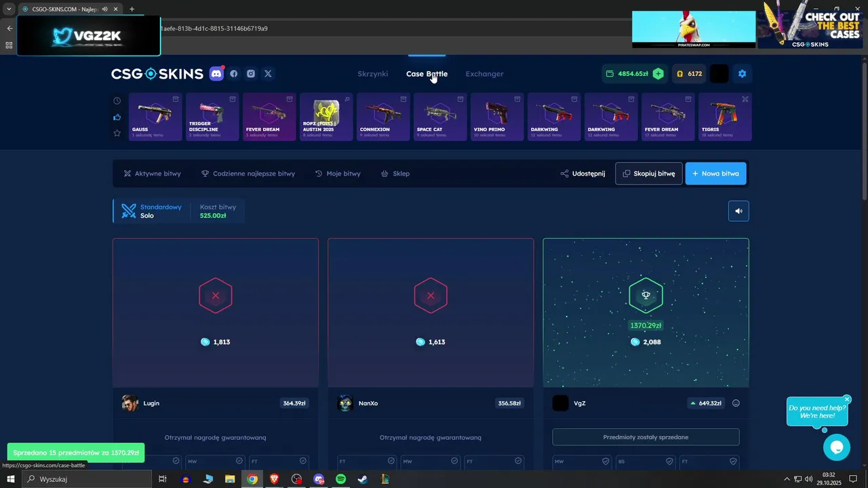
Task: Open the Sklep section
Action: (x=395, y=174)
